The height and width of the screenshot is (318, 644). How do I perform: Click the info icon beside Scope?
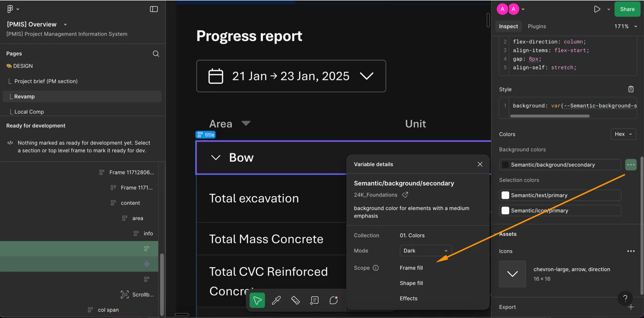click(376, 268)
